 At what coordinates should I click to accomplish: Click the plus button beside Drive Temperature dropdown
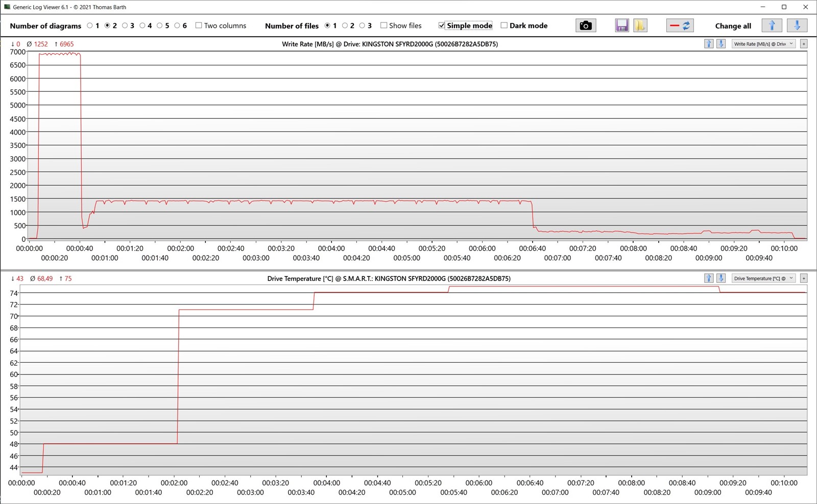pos(804,279)
